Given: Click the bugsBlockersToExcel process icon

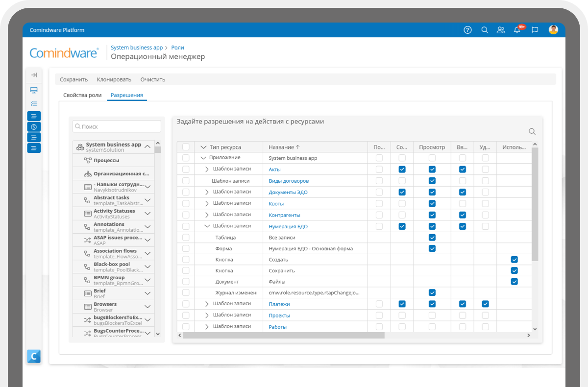Looking at the screenshot, I should click(88, 320).
